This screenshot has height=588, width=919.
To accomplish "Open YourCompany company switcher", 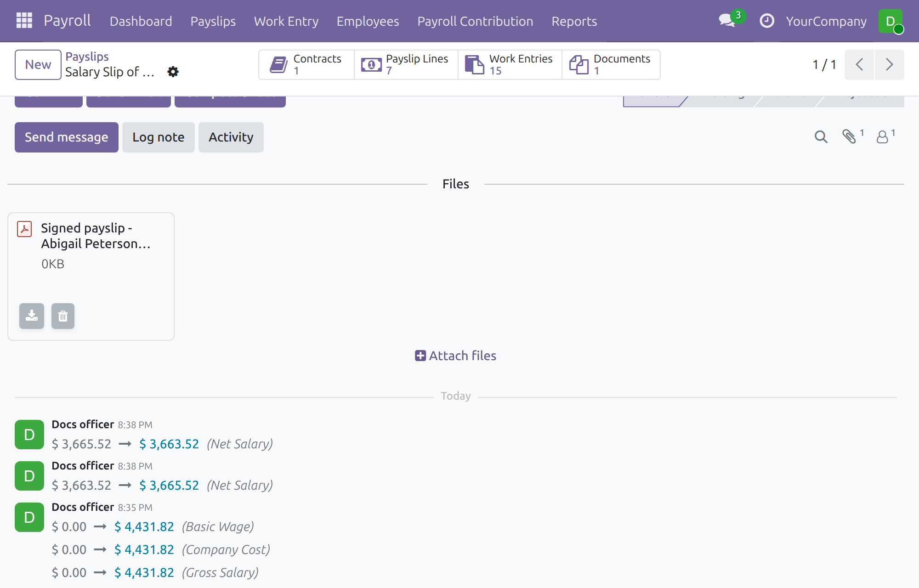I will pos(826,21).
